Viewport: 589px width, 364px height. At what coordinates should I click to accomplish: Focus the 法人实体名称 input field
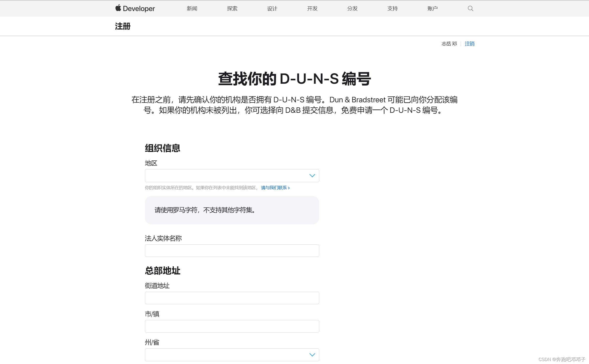[232, 250]
